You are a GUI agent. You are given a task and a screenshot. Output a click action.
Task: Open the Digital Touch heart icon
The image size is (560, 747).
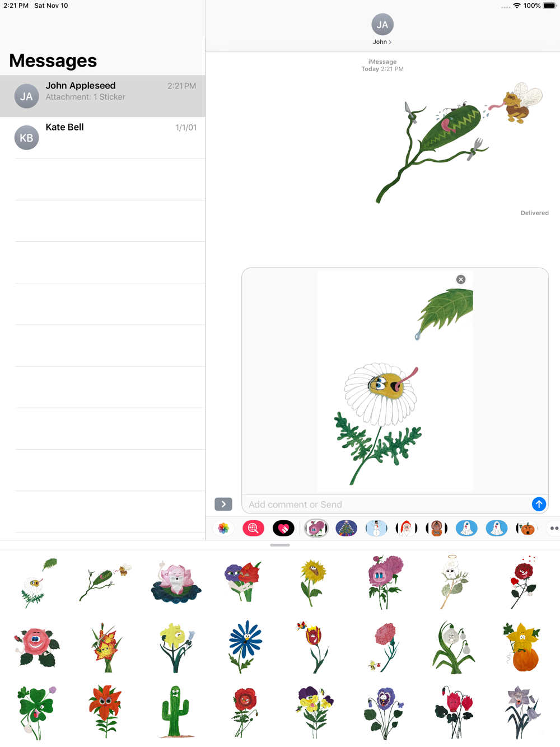point(283,528)
